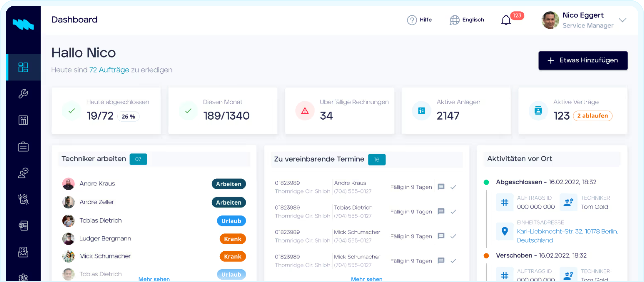This screenshot has width=644, height=282.
Task: Click Mehr sehen under Techniker arbeiten
Action: 154,279
